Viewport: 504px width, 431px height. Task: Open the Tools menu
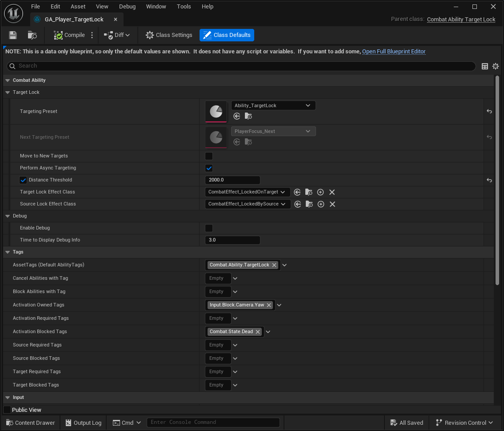tap(184, 7)
